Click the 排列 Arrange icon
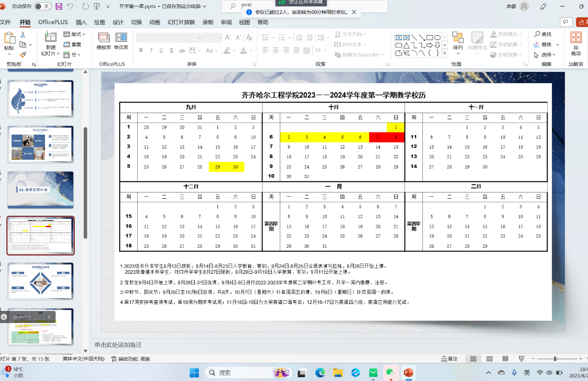 point(458,41)
